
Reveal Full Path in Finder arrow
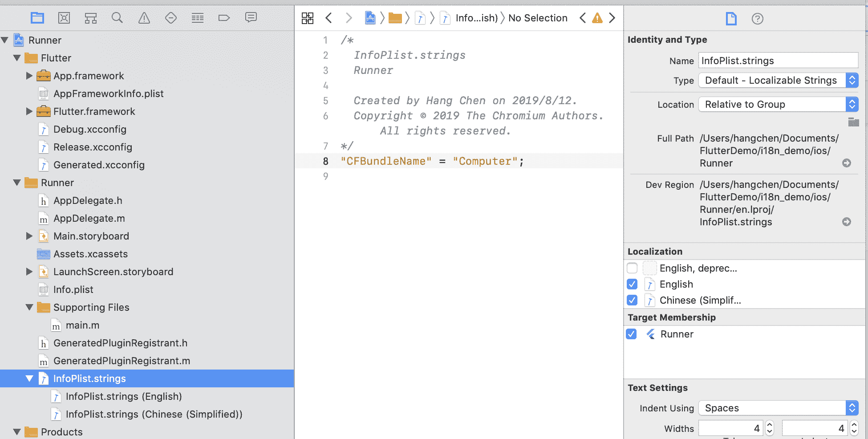847,163
